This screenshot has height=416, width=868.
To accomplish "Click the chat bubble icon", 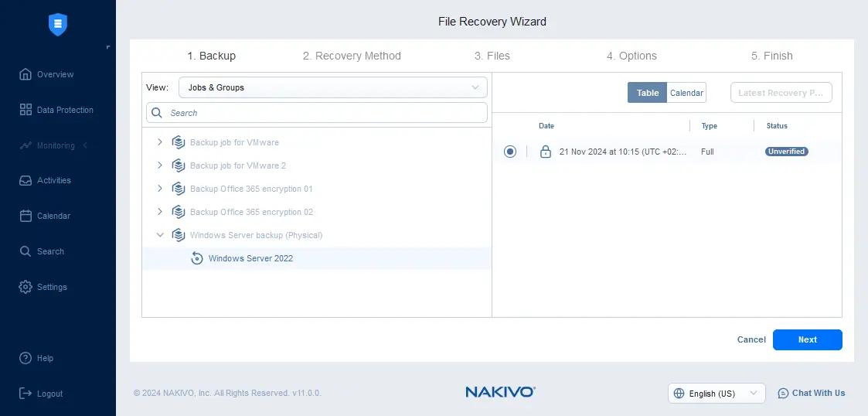I will tap(783, 394).
